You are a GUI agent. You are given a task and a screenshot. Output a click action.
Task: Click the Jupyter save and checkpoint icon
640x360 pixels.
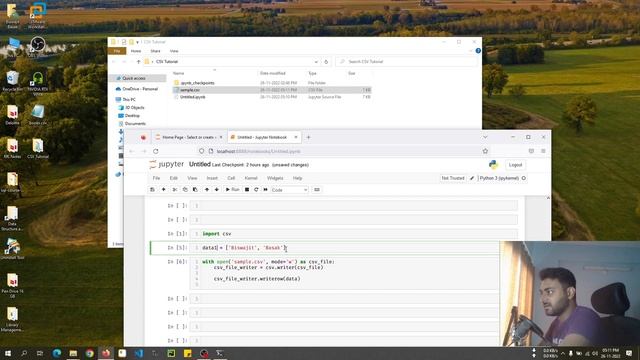pyautogui.click(x=152, y=190)
